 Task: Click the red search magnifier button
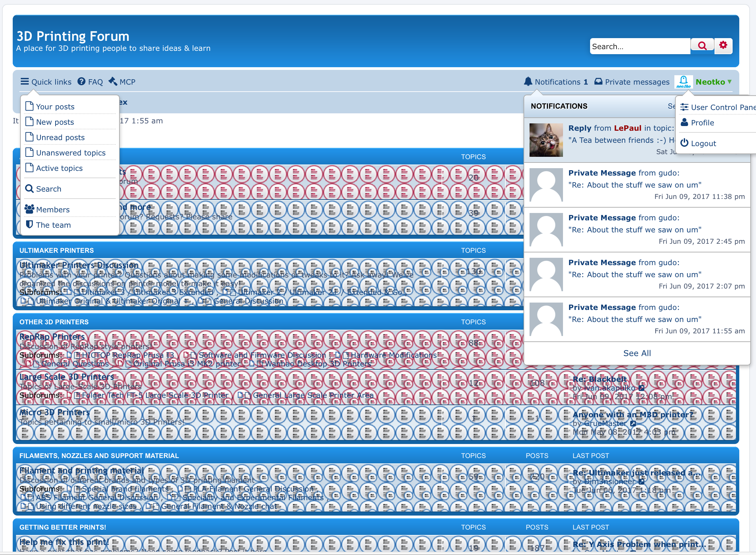pyautogui.click(x=702, y=46)
